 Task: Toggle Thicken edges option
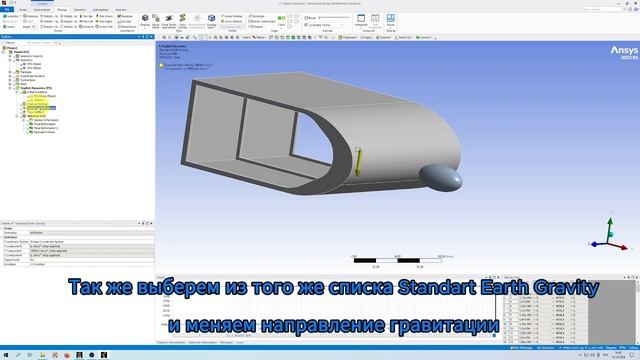tap(256, 27)
